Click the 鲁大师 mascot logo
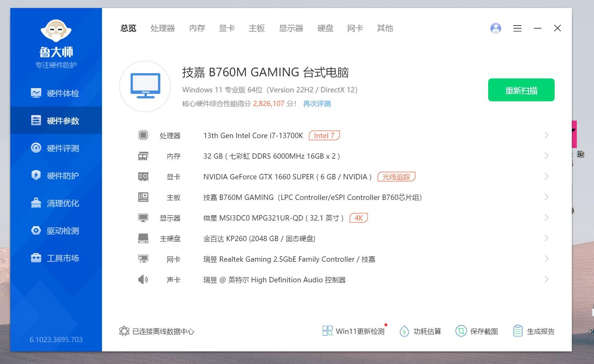The image size is (594, 364). [56, 31]
